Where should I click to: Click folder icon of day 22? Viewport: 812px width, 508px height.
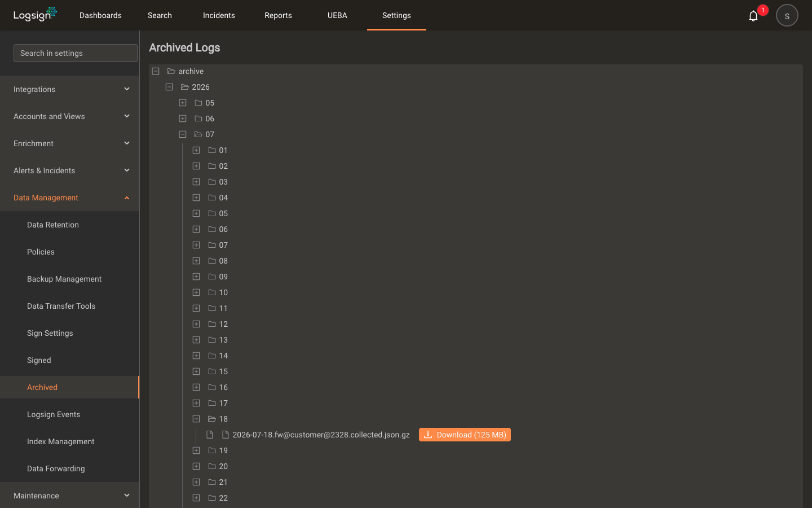click(212, 498)
